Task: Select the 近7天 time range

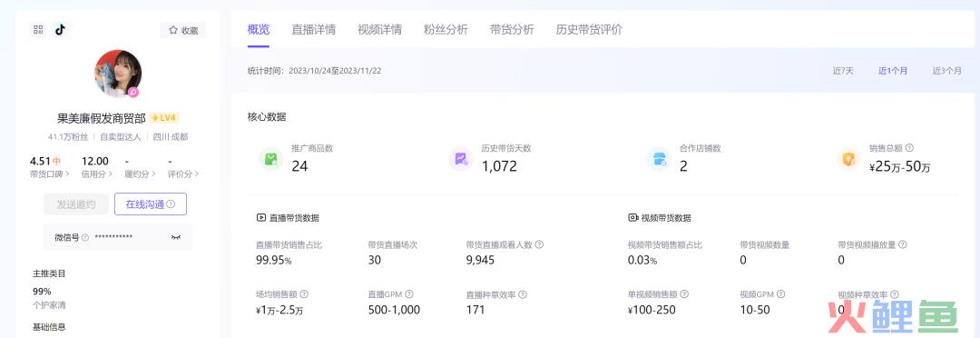Action: [x=843, y=71]
